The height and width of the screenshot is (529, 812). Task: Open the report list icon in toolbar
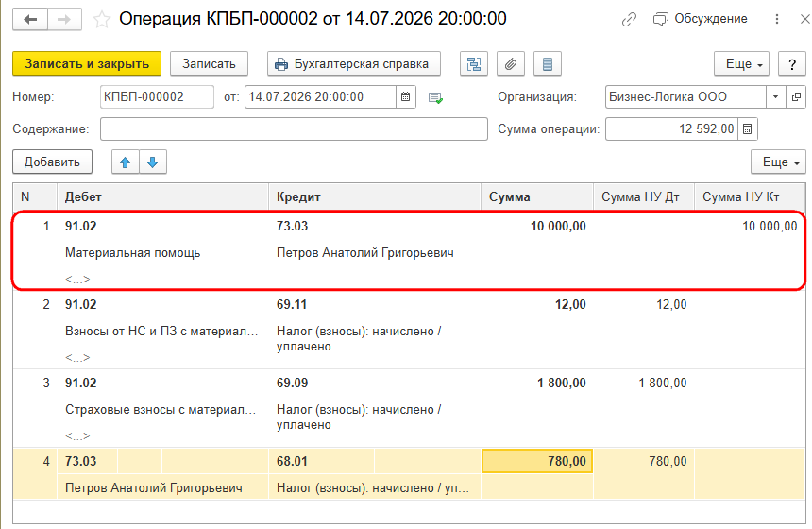coord(548,63)
